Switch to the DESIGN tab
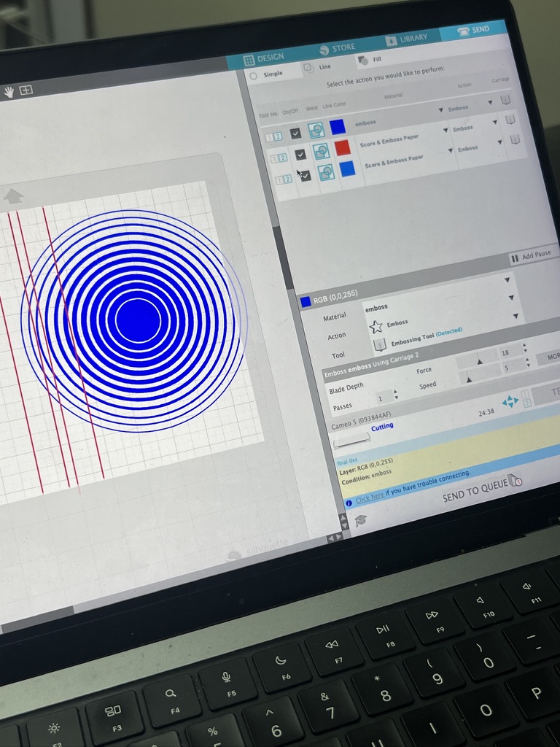Viewport: 560px width, 747px height. coord(263,58)
